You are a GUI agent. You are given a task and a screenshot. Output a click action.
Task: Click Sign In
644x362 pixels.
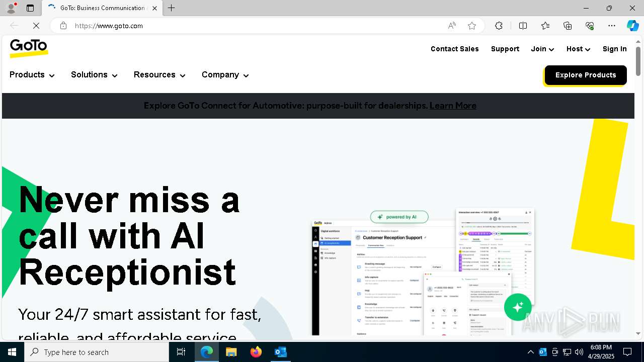pyautogui.click(x=615, y=49)
